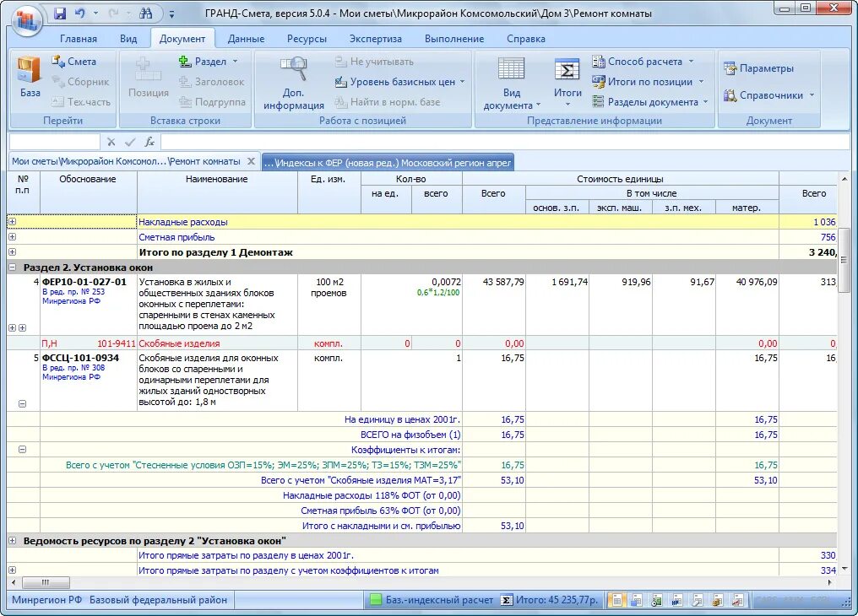Open the База normative base
Viewport: 858px width, 616px height.
pyautogui.click(x=29, y=77)
